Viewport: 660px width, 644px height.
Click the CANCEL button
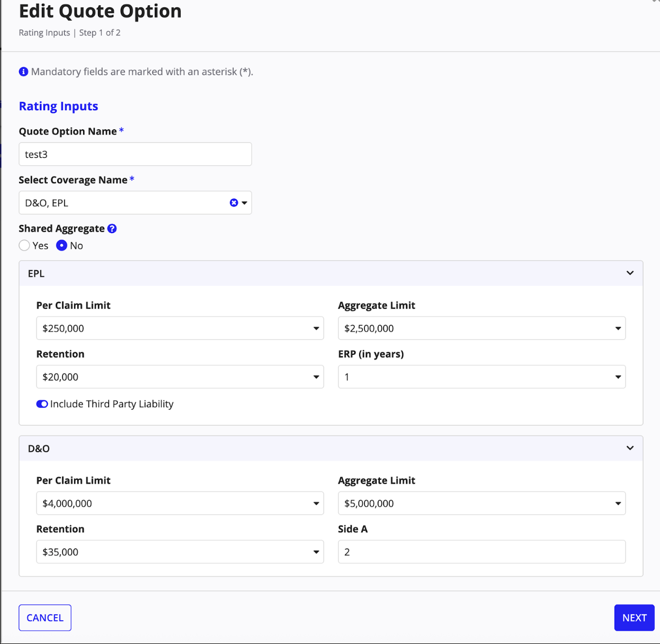45,618
